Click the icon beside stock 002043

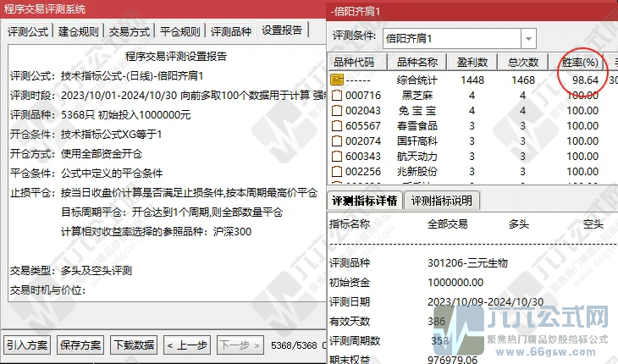[x=337, y=110]
